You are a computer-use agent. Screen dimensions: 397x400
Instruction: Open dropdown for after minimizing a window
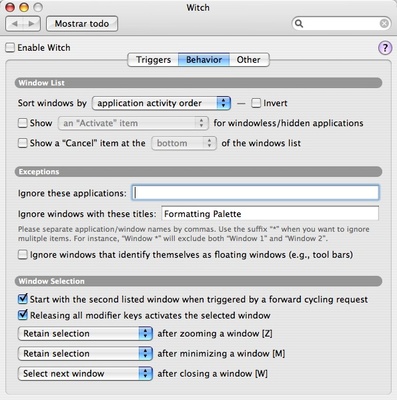85,354
